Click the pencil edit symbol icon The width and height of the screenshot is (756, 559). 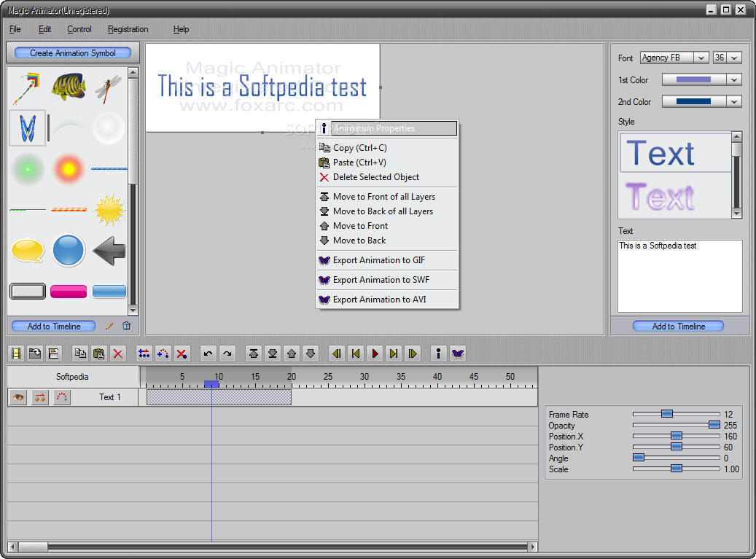(109, 327)
